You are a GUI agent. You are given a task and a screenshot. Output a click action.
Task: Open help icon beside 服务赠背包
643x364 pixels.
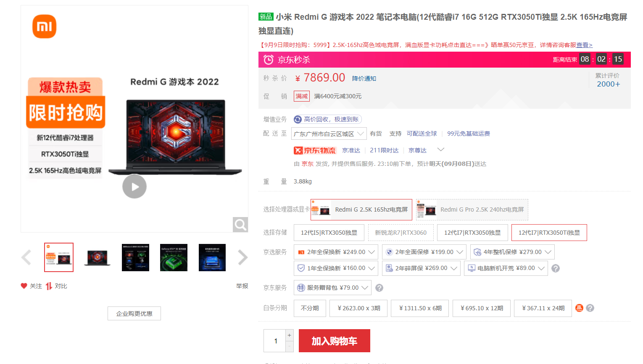click(x=379, y=288)
